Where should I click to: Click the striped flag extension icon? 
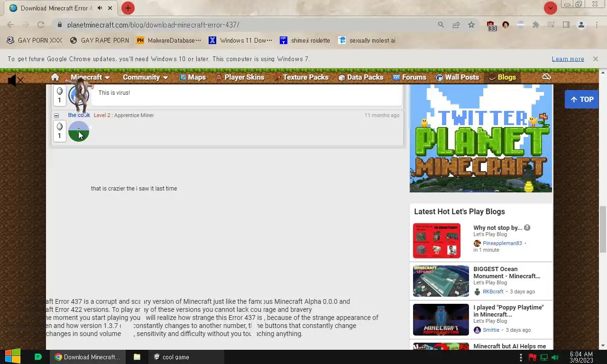click(x=521, y=25)
